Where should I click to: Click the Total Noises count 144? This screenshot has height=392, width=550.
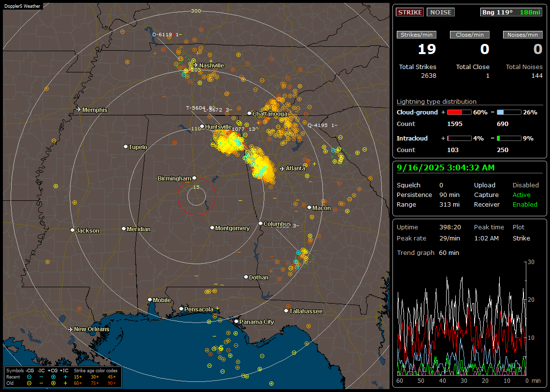(x=537, y=76)
